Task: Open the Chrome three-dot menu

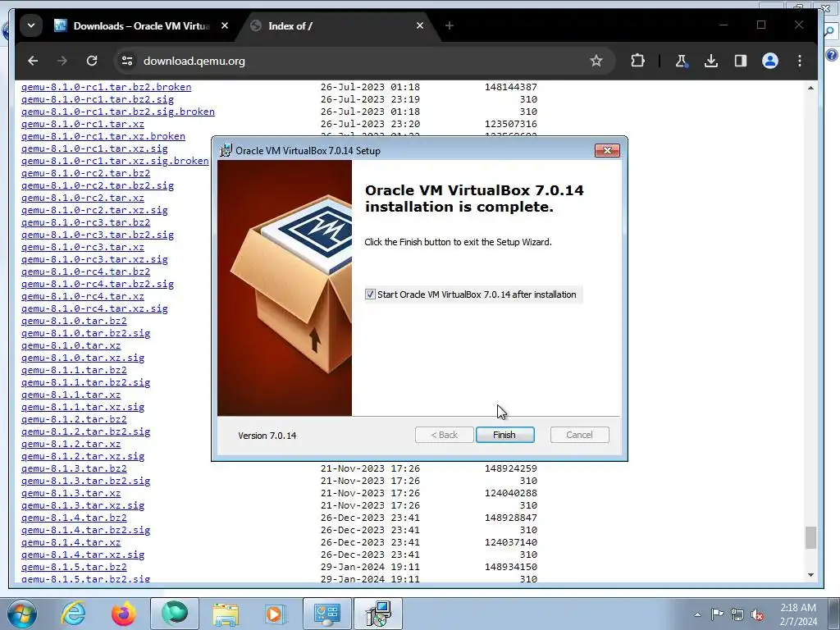Action: click(x=799, y=61)
